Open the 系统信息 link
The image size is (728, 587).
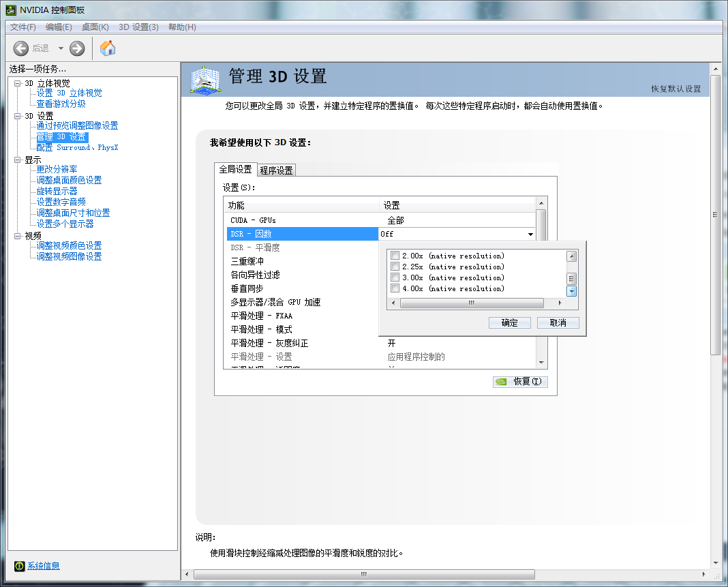[x=44, y=566]
